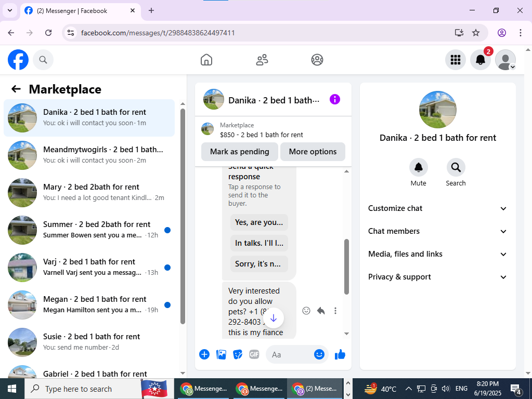532x399 pixels.
Task: Click the More options button
Action: coord(313,152)
